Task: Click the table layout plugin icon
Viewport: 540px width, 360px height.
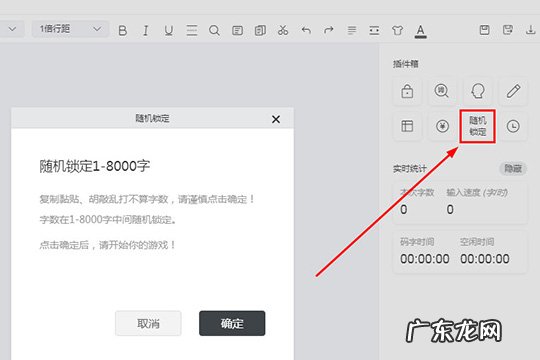Action: click(x=407, y=126)
